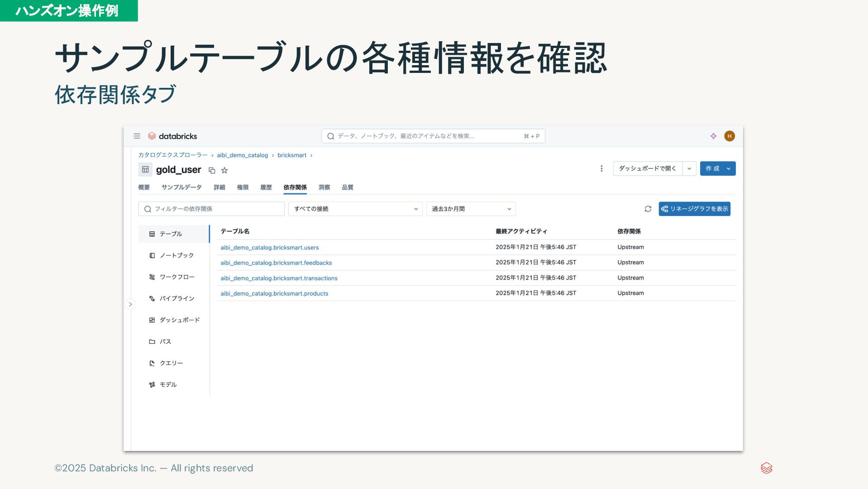Viewport: 868px width, 489px height.
Task: Open aibi_demo_catalog.bricksmart.feedbacks table link
Action: coord(276,263)
